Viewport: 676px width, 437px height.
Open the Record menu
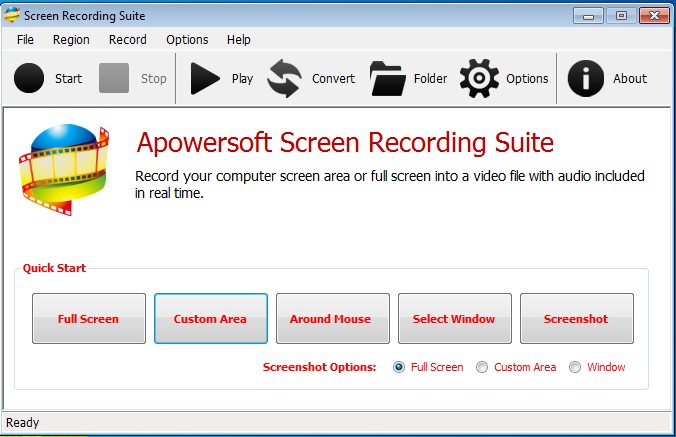click(128, 39)
